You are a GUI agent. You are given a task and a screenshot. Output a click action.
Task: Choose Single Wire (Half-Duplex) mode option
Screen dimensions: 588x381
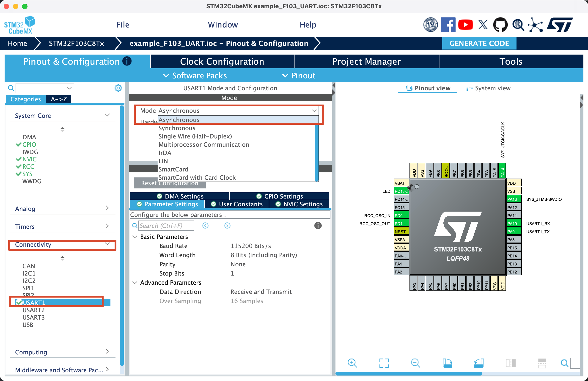pos(195,136)
